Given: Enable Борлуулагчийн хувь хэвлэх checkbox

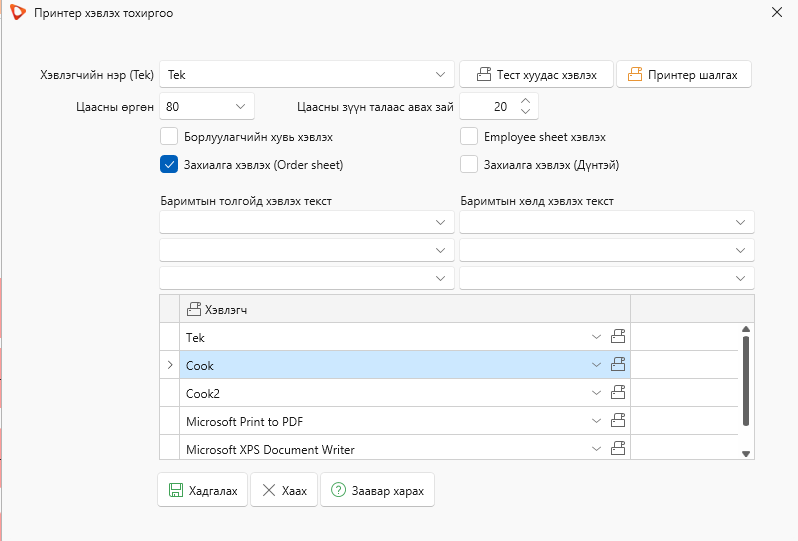Looking at the screenshot, I should [169, 136].
